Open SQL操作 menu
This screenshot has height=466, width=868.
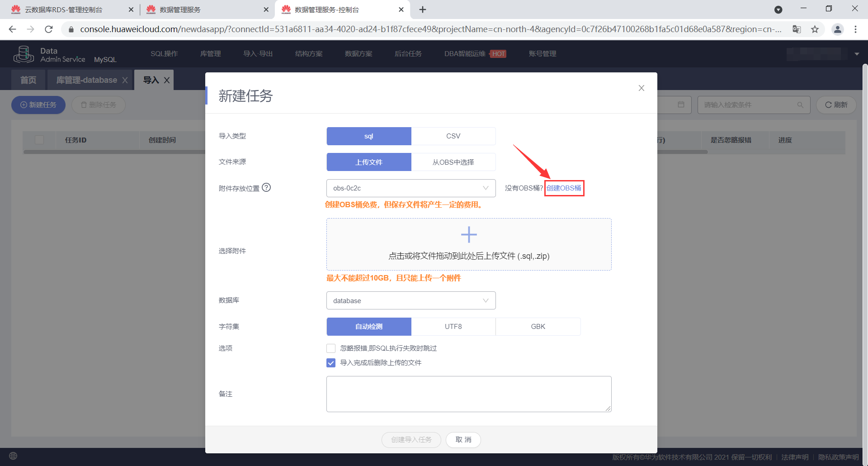pyautogui.click(x=164, y=54)
